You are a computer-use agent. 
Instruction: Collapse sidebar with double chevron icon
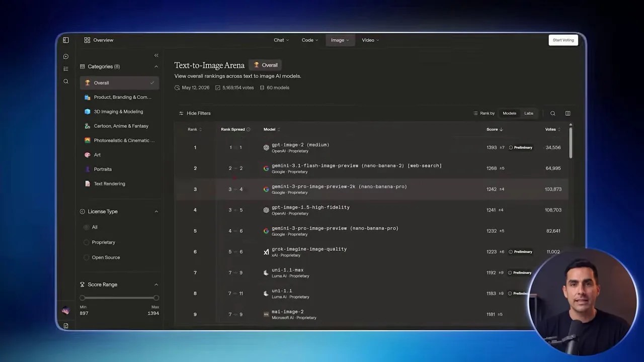[x=156, y=55]
